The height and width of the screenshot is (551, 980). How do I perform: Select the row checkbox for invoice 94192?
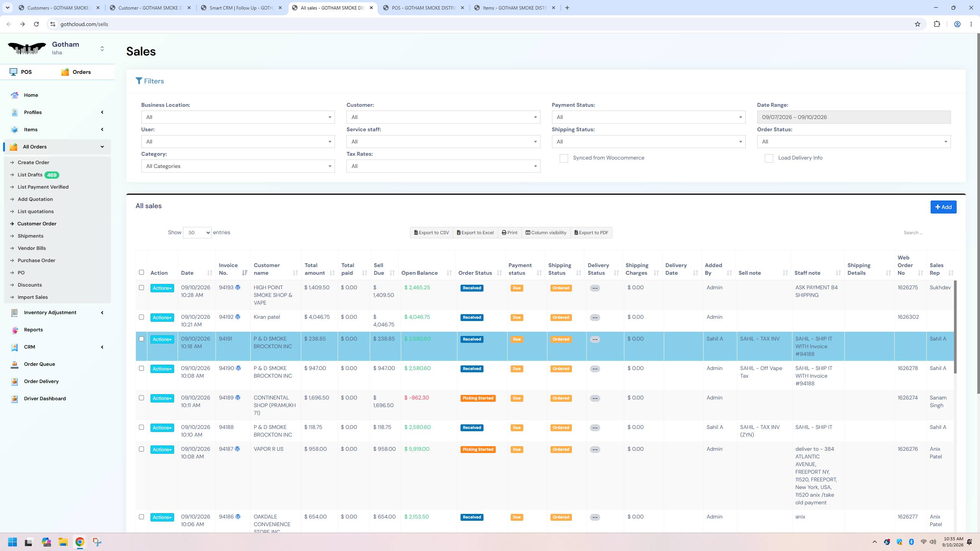click(141, 317)
